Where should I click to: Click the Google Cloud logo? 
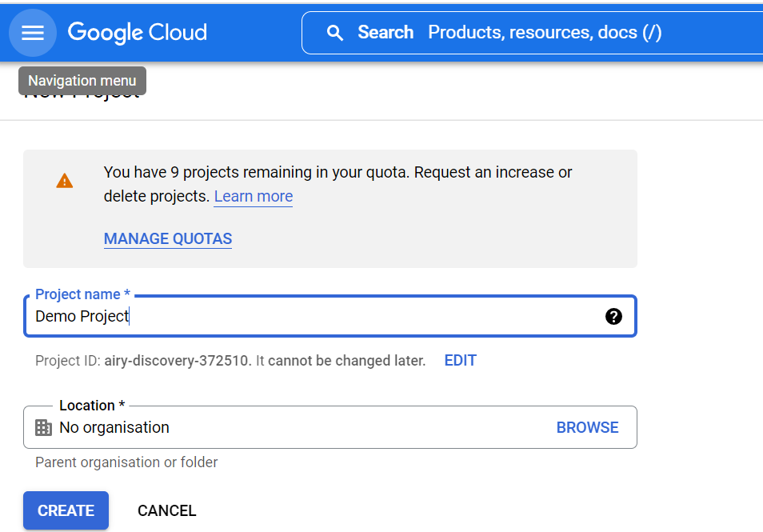137,33
